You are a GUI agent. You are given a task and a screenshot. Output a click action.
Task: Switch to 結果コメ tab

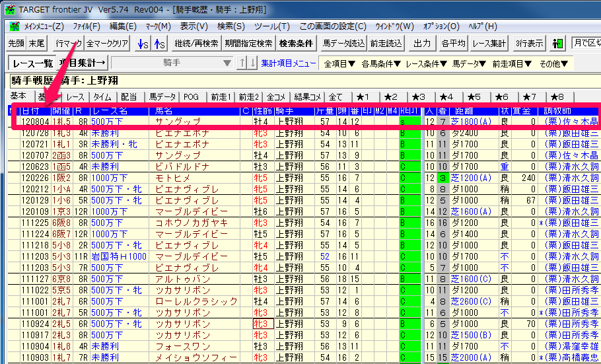tap(308, 97)
